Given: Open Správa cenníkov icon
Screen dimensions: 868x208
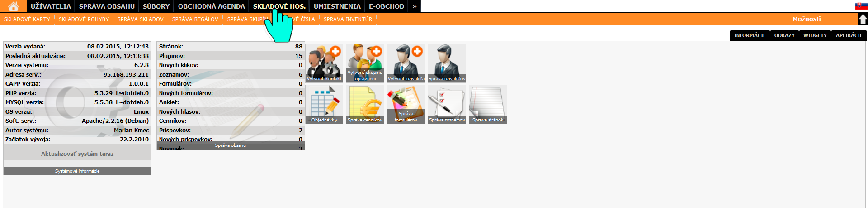Looking at the screenshot, I should click(365, 104).
